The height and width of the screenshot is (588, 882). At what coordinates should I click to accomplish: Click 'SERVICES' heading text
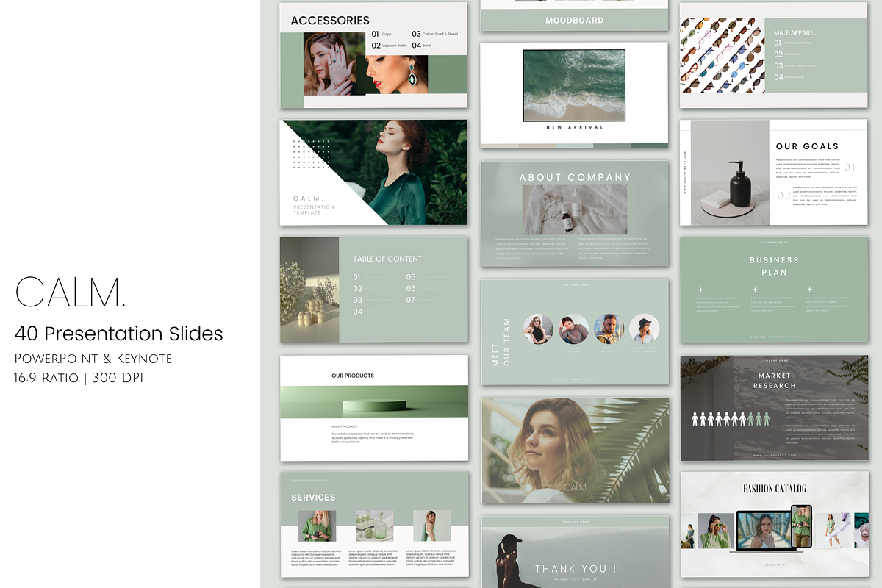point(313,498)
